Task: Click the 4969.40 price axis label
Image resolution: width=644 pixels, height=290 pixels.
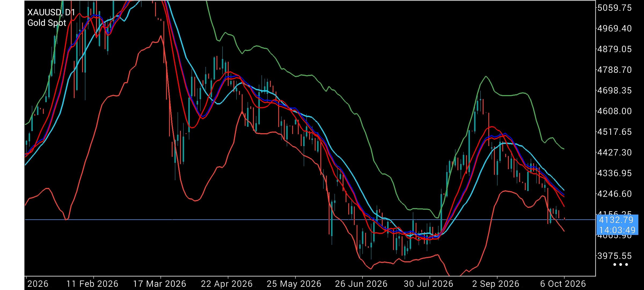Action: pos(614,28)
